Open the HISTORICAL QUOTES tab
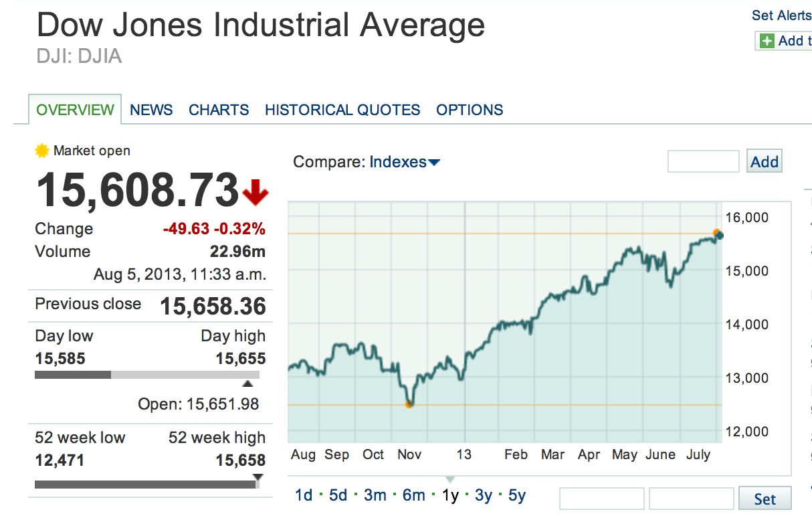This screenshot has height=518, width=812. click(342, 110)
